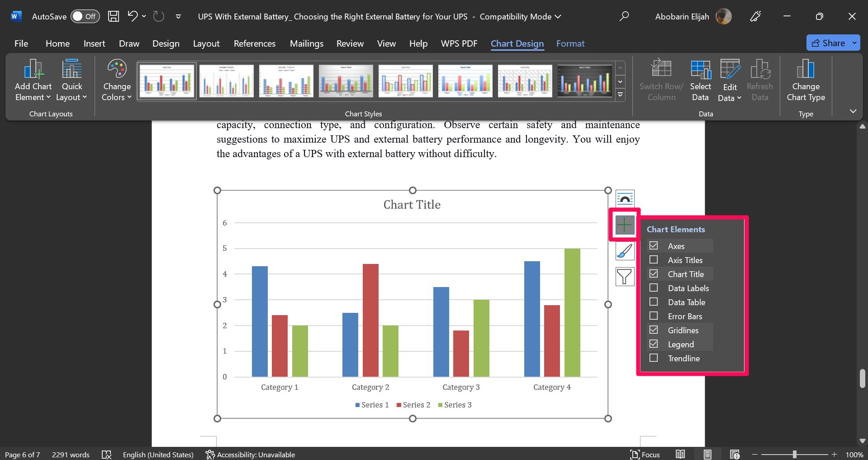
Task: Open the Chart Filters funnel icon
Action: pyautogui.click(x=624, y=277)
